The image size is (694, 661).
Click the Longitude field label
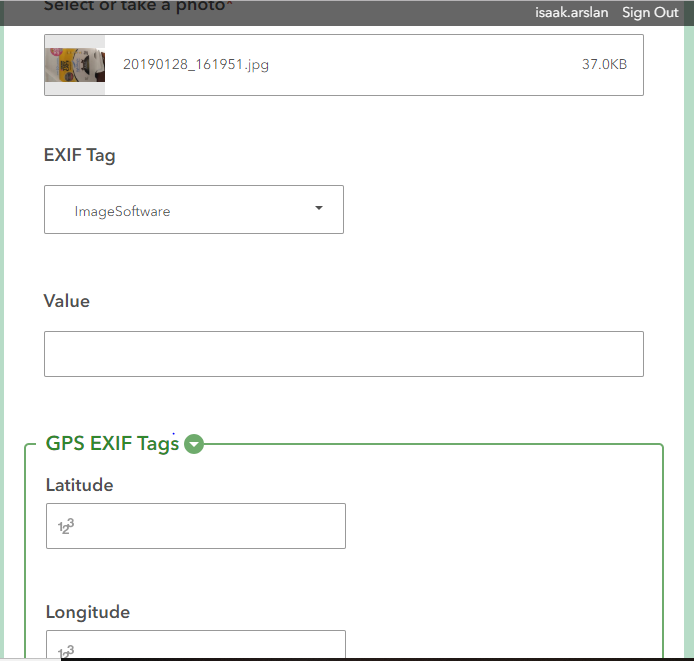click(88, 612)
